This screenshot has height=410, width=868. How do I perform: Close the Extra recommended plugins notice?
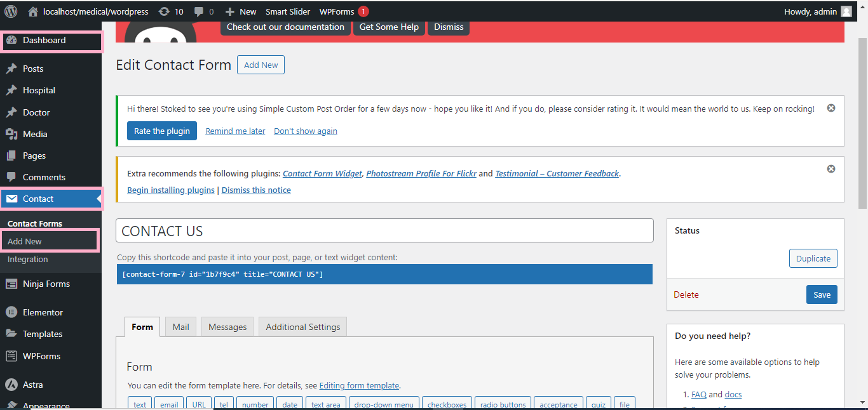[831, 169]
